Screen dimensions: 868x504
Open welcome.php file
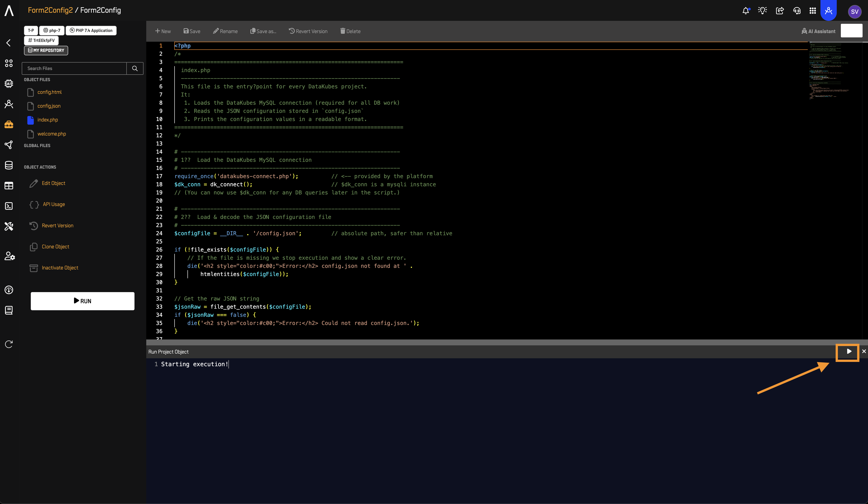click(x=52, y=134)
